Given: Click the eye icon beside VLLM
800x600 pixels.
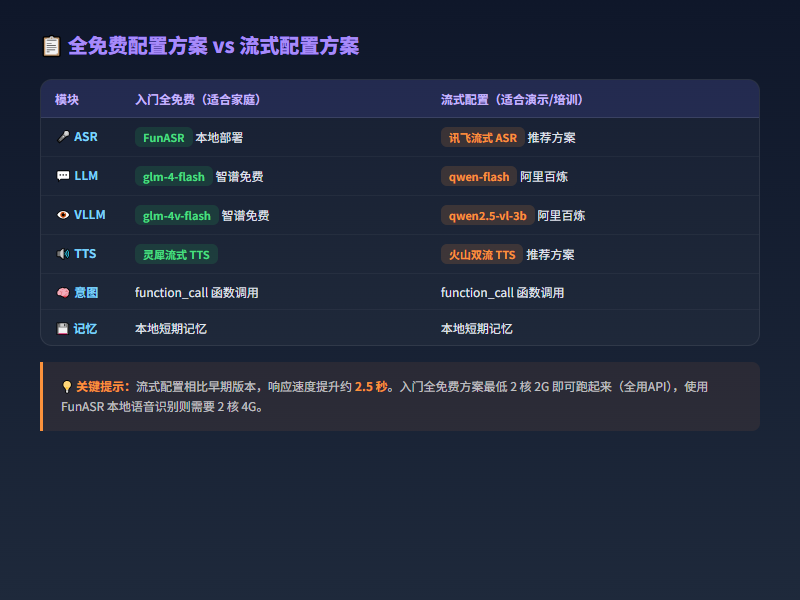Looking at the screenshot, I should pyautogui.click(x=63, y=215).
